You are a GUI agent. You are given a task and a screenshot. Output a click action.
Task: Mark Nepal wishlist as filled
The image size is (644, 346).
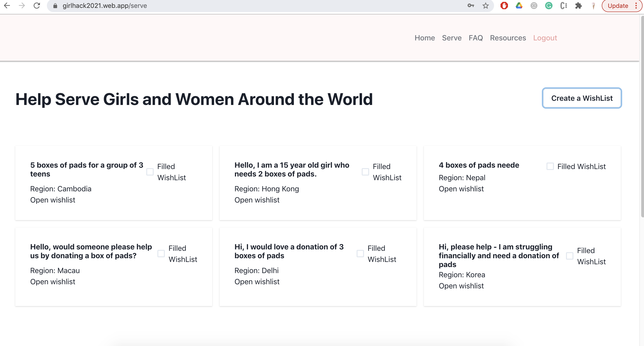click(x=550, y=166)
